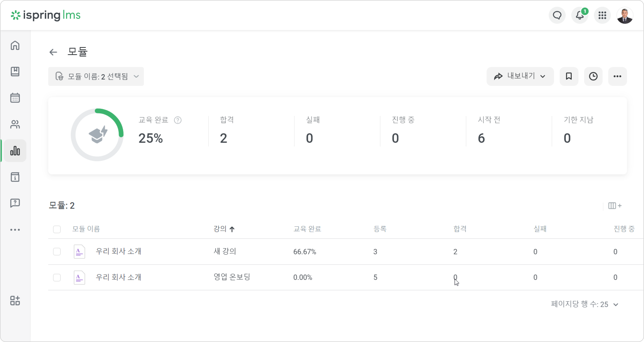Screen dimensions: 644x342
Task: Open the three-dot more options button
Action: click(617, 76)
